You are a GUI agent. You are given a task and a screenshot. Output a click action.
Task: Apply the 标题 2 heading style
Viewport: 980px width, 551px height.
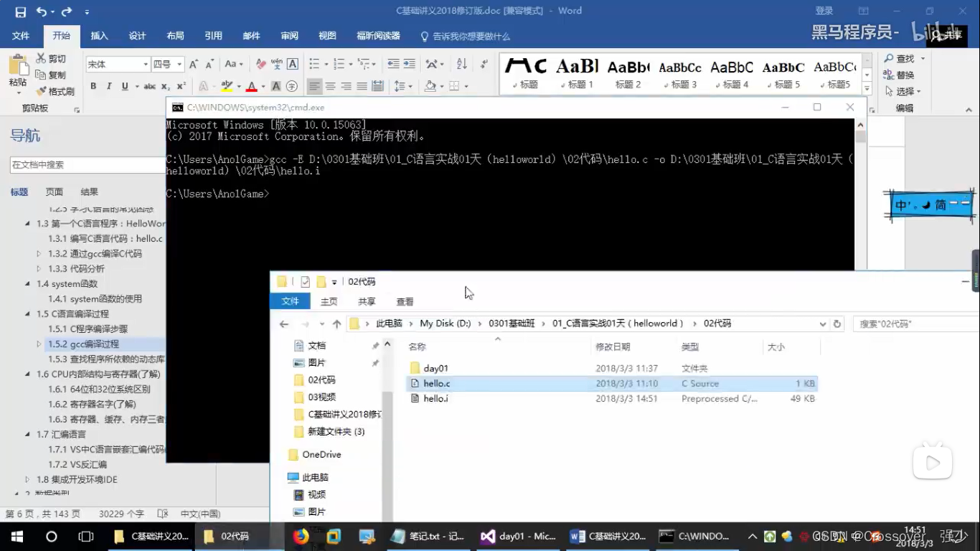628,72
